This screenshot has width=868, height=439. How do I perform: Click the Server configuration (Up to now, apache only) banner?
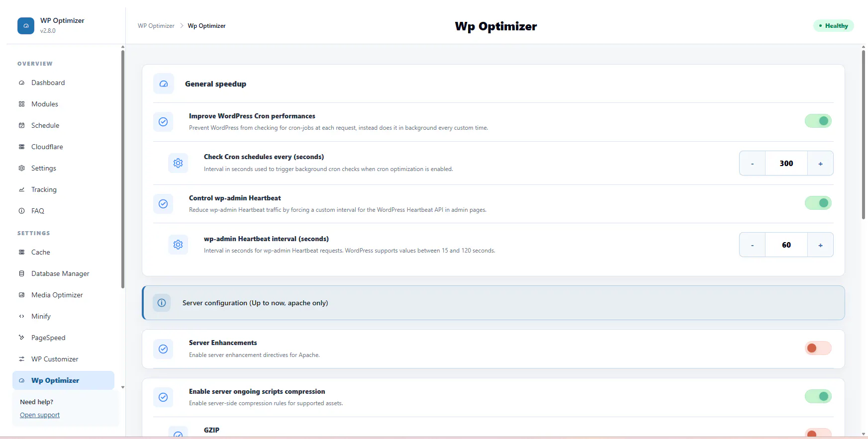(x=493, y=303)
